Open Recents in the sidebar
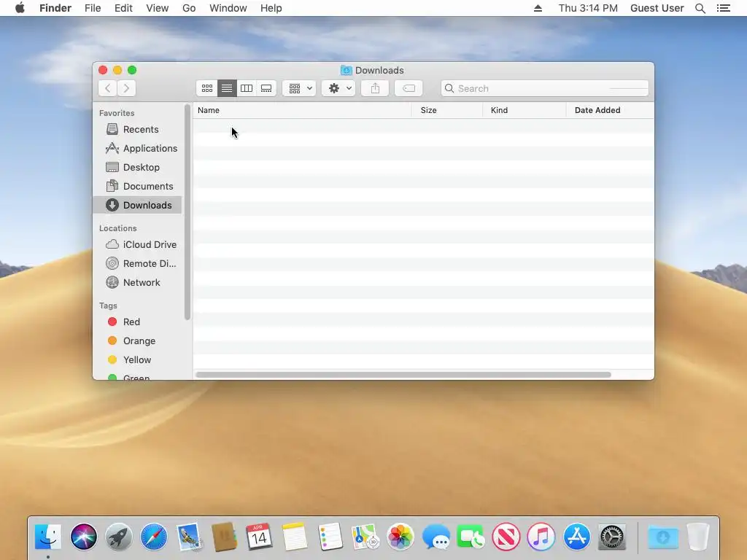Image resolution: width=747 pixels, height=560 pixels. (x=137, y=129)
